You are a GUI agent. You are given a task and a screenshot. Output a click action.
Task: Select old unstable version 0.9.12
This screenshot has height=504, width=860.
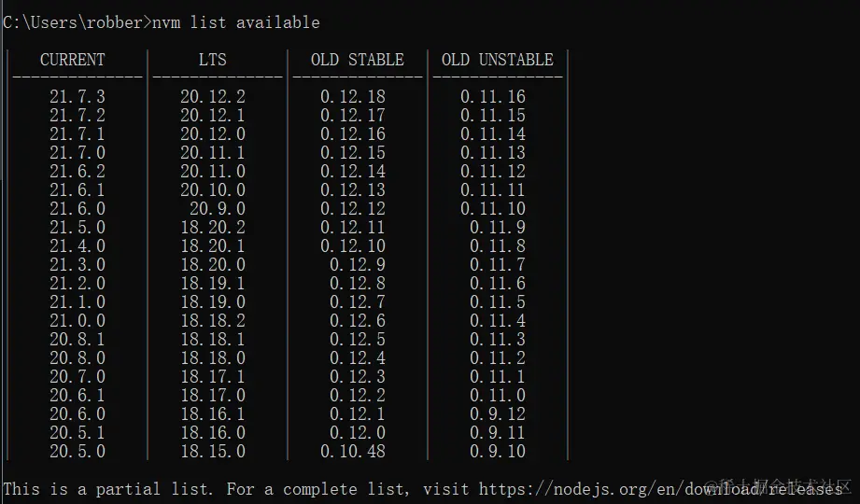pos(498,414)
